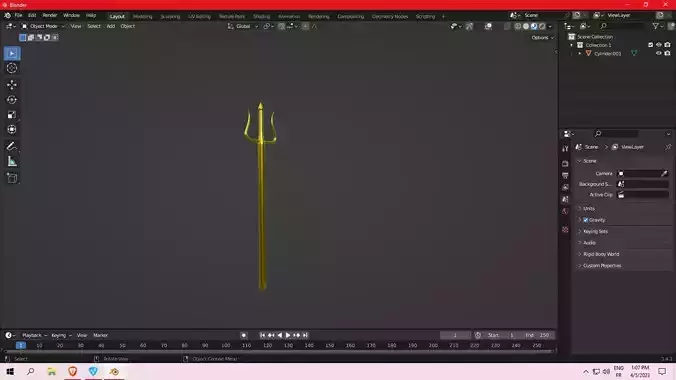The width and height of the screenshot is (676, 380).
Task: Click the End frame field
Action: (x=537, y=335)
